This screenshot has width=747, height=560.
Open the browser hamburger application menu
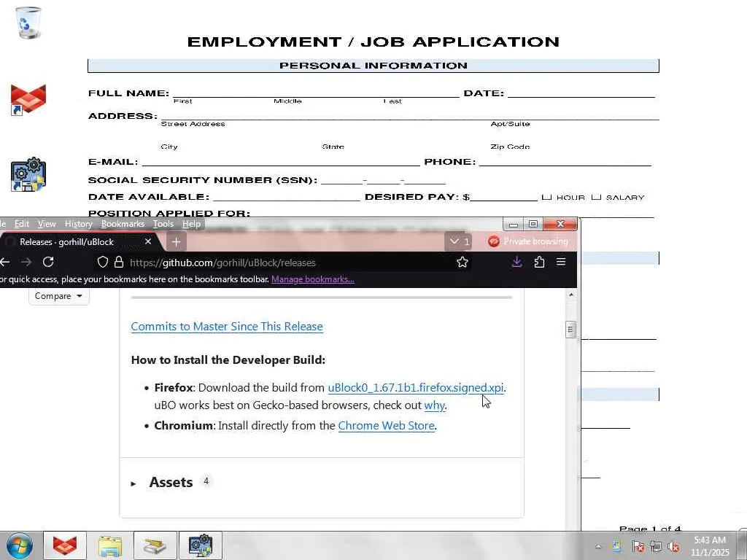tap(561, 262)
